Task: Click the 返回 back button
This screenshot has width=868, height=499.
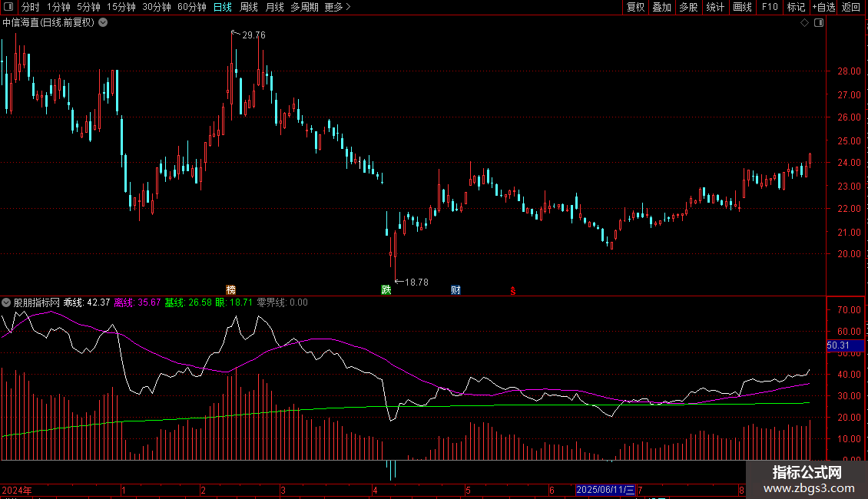Action: click(x=851, y=7)
